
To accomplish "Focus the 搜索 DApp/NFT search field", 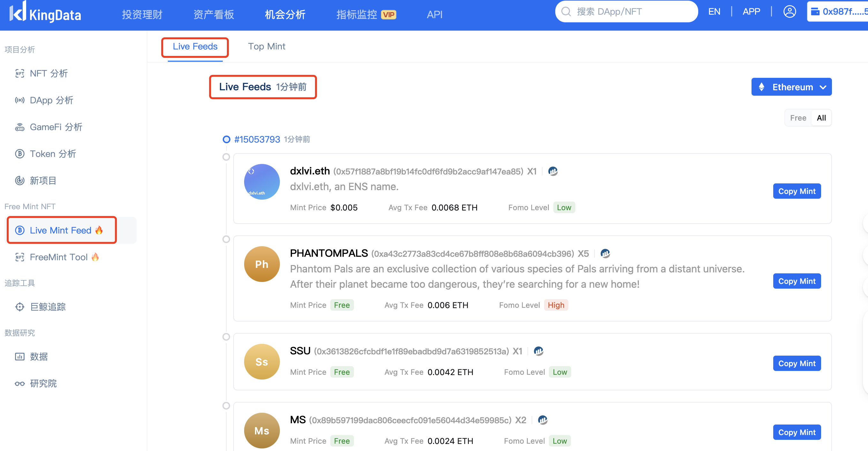I will [x=626, y=12].
